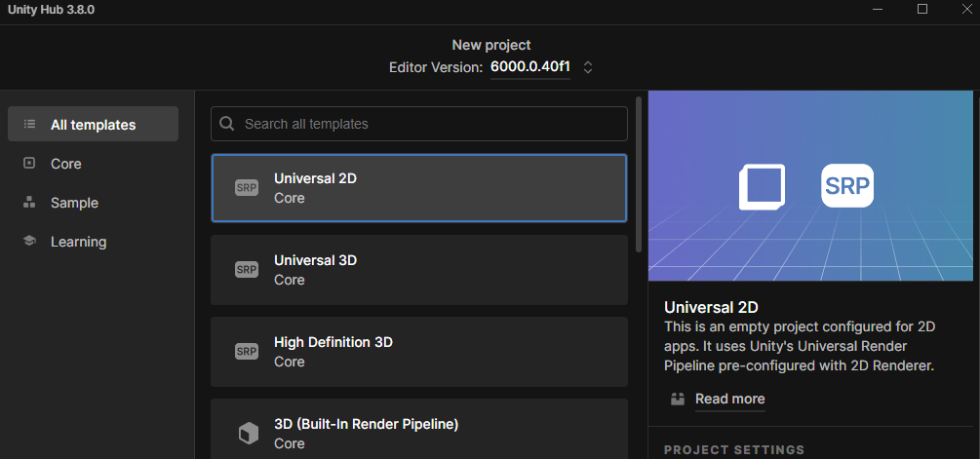Click the search magnifier icon

point(227,124)
